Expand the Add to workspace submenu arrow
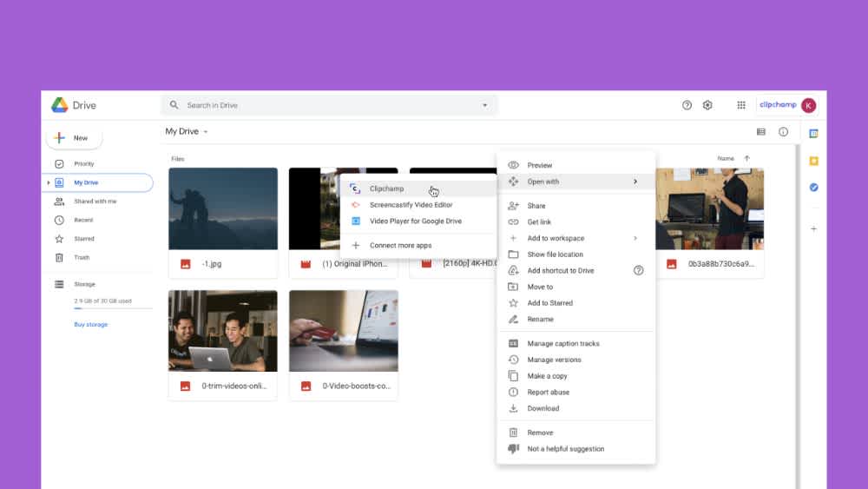The width and height of the screenshot is (868, 489). tap(635, 238)
